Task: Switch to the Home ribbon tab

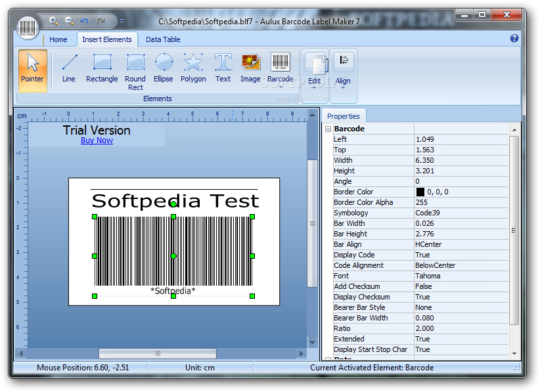Action: tap(58, 39)
